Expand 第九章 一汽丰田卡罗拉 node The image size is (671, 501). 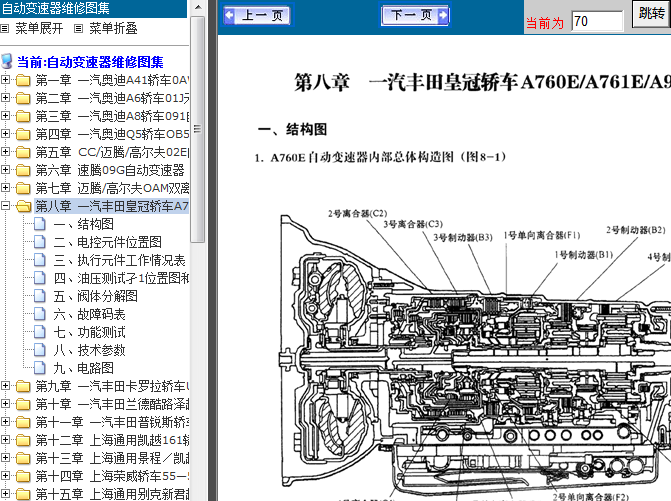click(5, 386)
